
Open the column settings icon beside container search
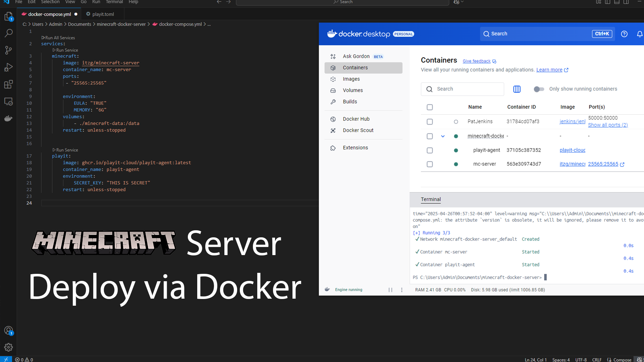click(x=517, y=89)
